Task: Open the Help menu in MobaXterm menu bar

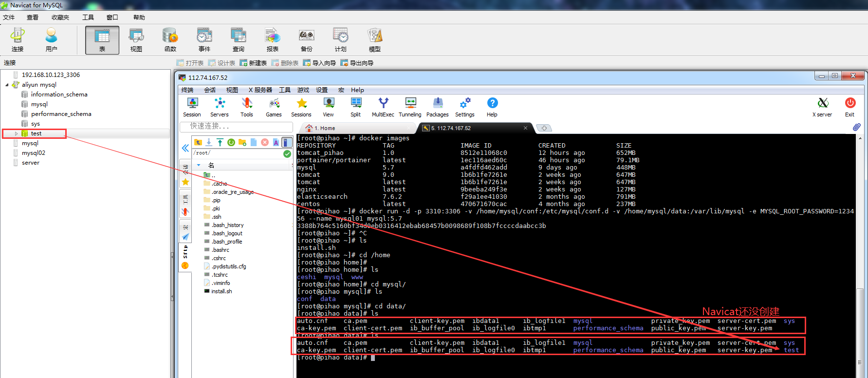Action: [x=357, y=90]
